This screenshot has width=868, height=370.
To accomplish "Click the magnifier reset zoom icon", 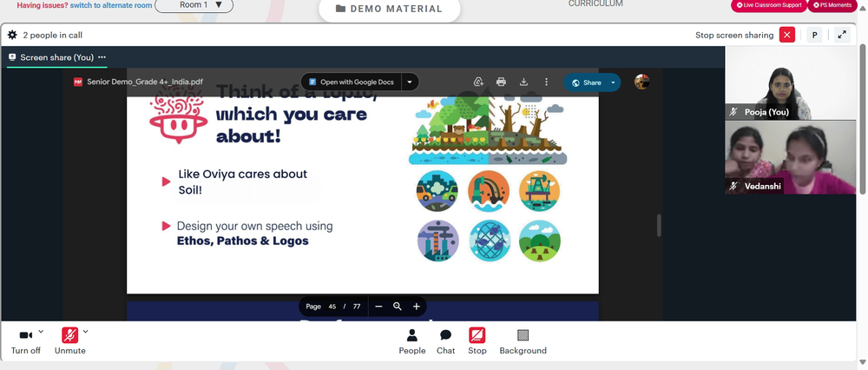I will (x=398, y=307).
